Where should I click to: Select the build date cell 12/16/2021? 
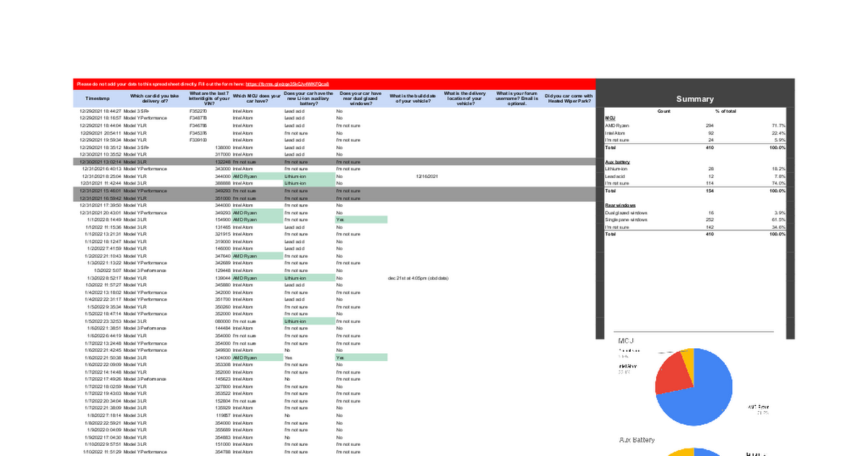point(427,177)
